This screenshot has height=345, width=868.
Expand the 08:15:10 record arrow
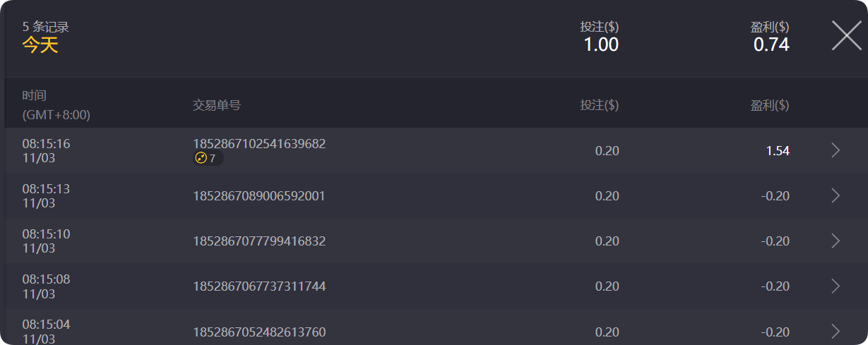[836, 241]
